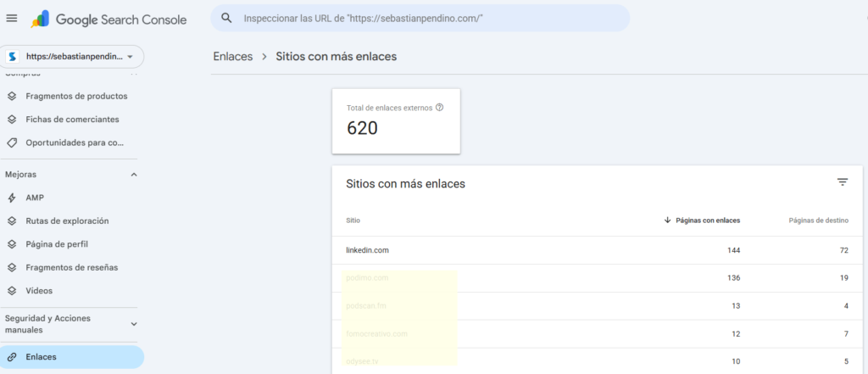Click the 13 value in podscan.fm row
This screenshot has height=374, width=868.
coord(736,306)
